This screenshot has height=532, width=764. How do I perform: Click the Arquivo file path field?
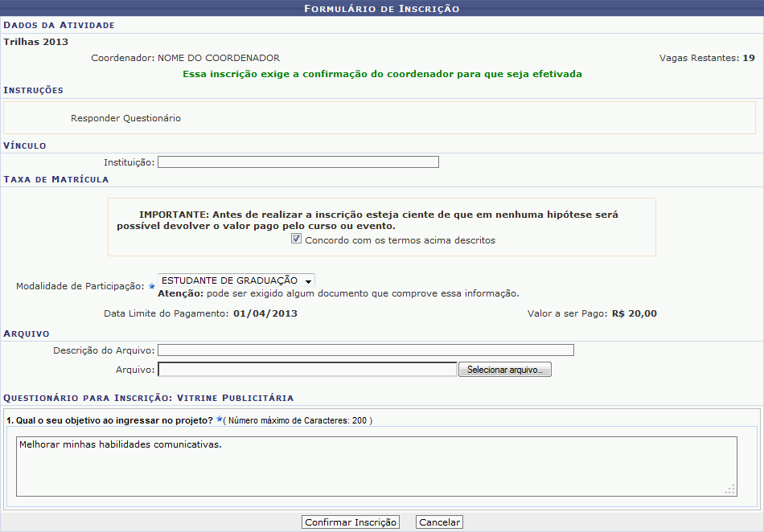point(307,370)
